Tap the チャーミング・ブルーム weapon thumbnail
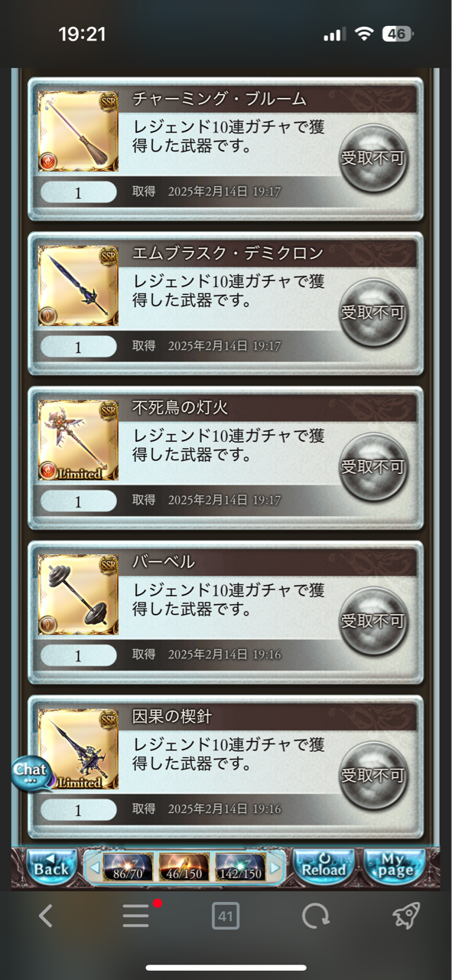 pos(78,131)
